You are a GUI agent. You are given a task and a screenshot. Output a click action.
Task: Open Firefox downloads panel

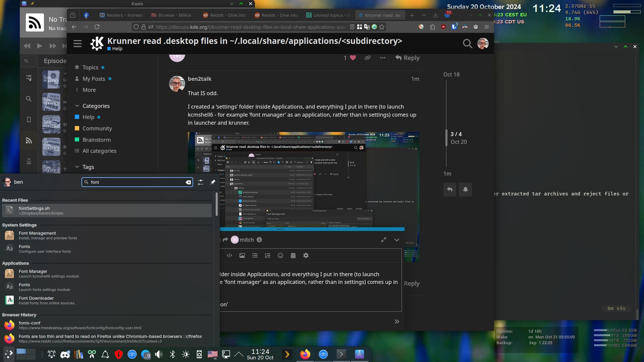coord(435,15)
